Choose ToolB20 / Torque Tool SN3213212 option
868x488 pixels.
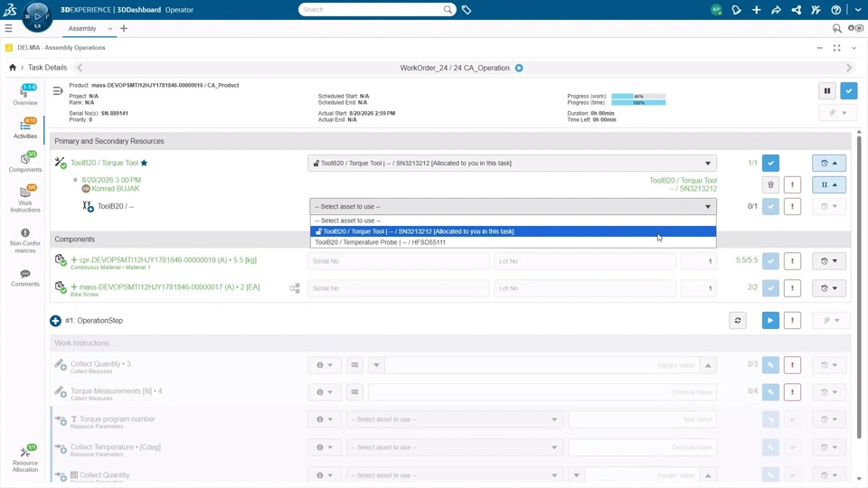[x=513, y=231]
